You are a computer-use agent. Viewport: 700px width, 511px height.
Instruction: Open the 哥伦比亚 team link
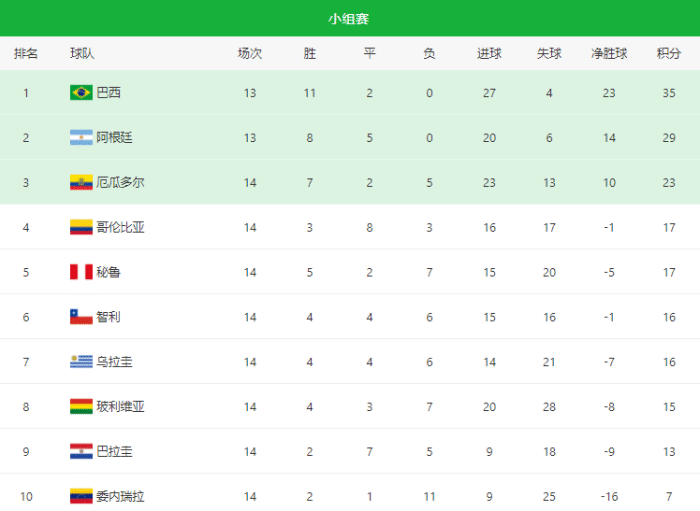point(120,227)
